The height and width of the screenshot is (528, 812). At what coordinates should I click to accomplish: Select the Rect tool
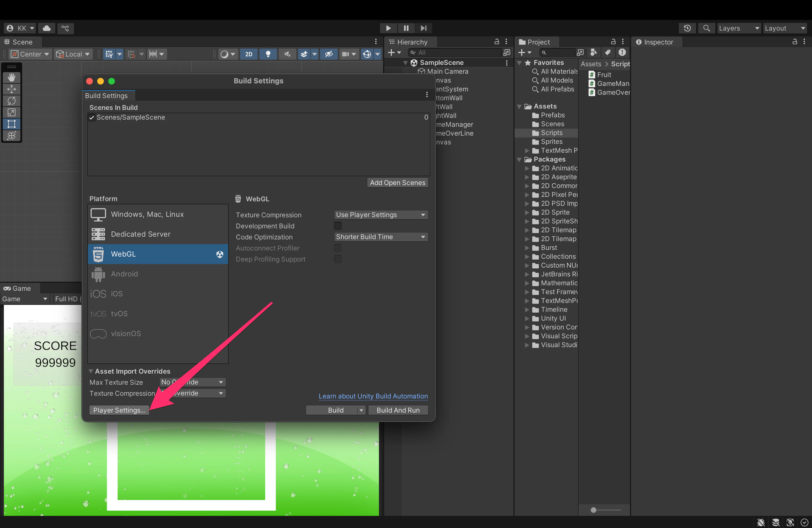[x=12, y=124]
